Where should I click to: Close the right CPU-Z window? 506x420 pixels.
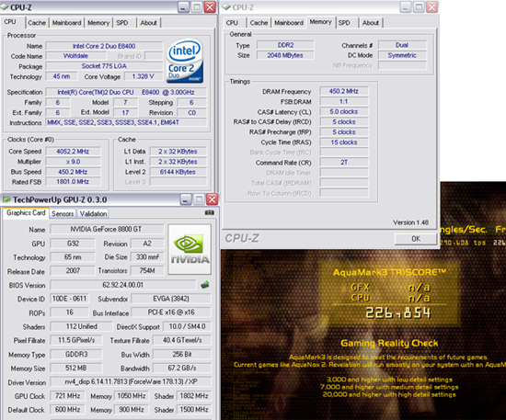click(431, 7)
